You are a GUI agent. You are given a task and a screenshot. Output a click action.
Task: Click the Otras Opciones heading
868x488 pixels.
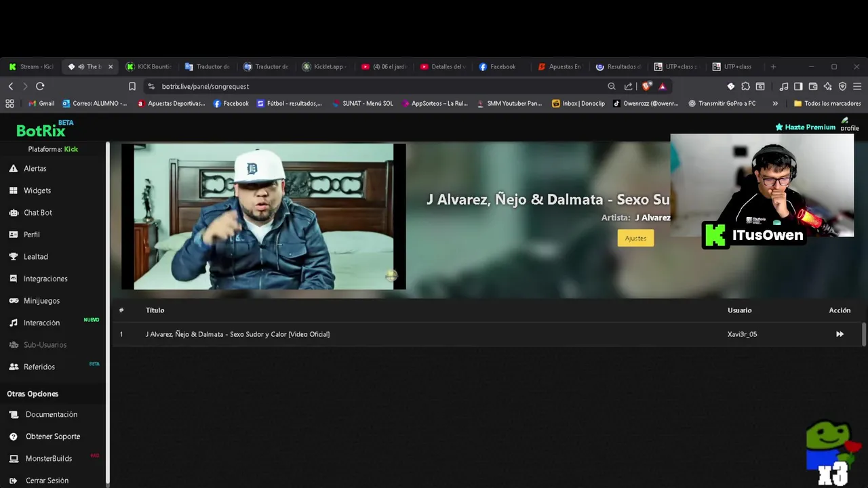(x=33, y=394)
